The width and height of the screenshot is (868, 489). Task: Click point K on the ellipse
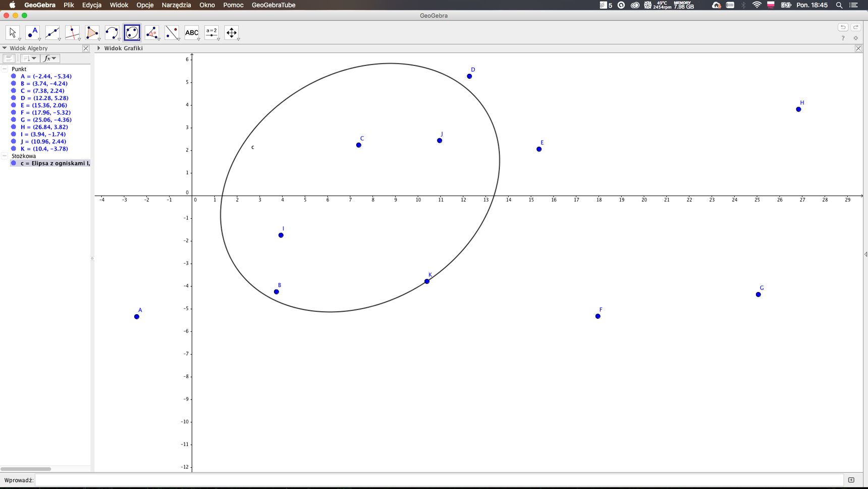pos(427,281)
